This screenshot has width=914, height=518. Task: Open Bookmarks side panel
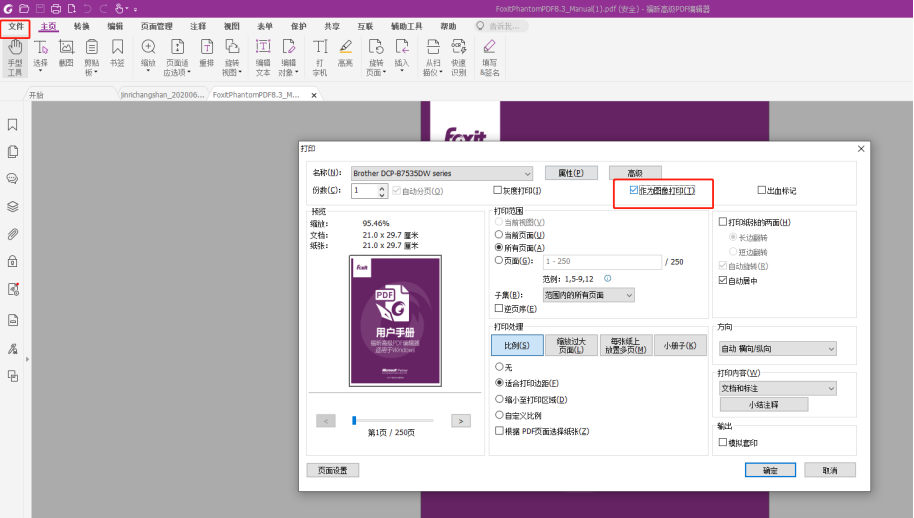tap(12, 125)
